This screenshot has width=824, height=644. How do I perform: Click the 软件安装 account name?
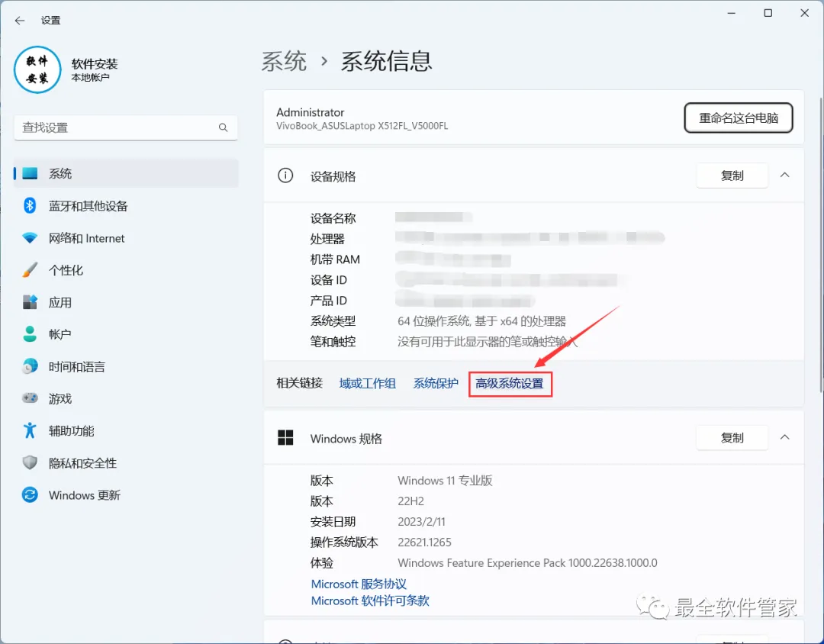(x=95, y=63)
